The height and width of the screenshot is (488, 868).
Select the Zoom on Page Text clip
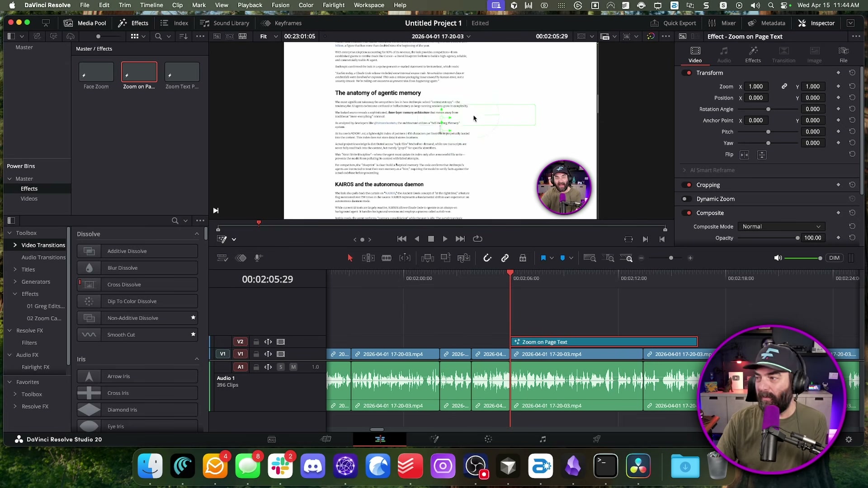(604, 342)
